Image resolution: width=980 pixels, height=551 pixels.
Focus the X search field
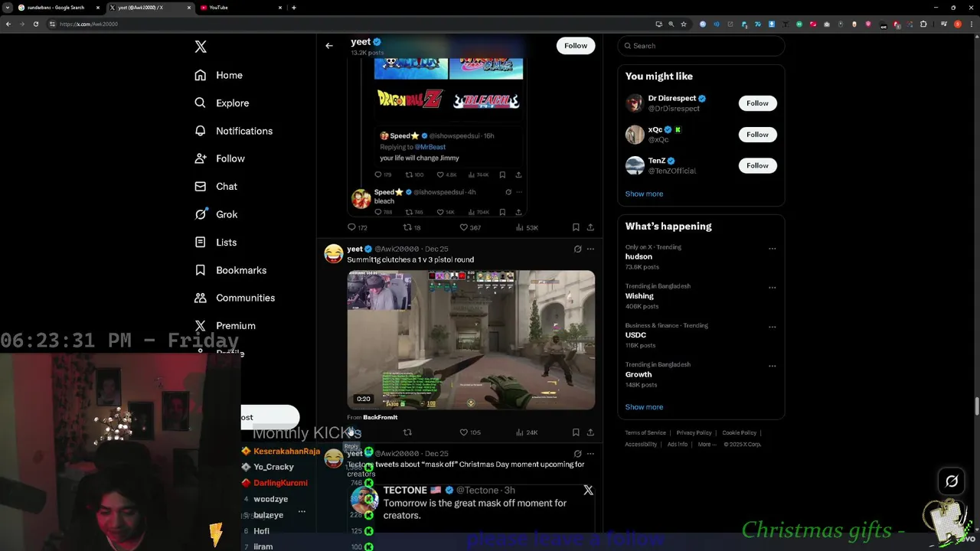coord(701,46)
